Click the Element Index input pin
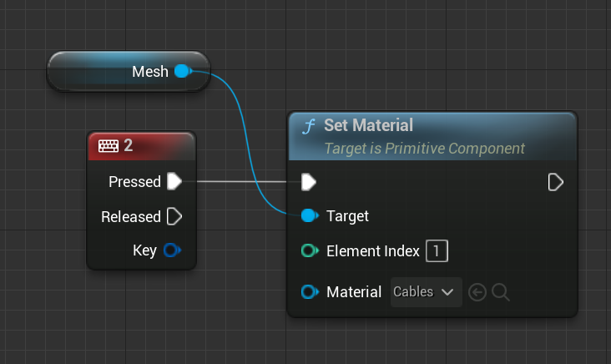This screenshot has width=611, height=364. (x=309, y=250)
